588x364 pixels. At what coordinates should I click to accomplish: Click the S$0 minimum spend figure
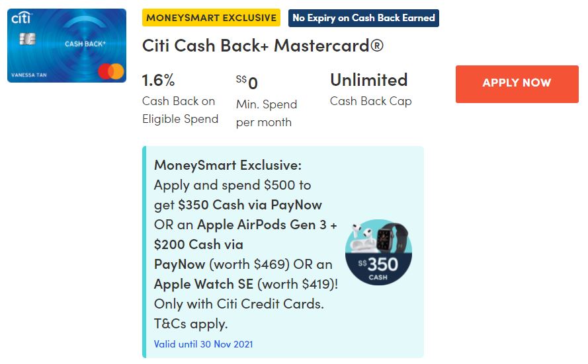click(x=247, y=83)
